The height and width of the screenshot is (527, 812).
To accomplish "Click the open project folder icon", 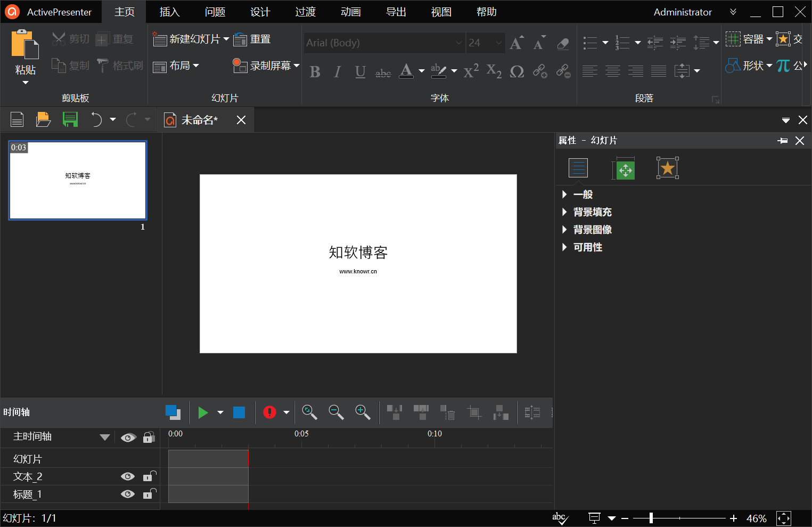I will point(43,119).
